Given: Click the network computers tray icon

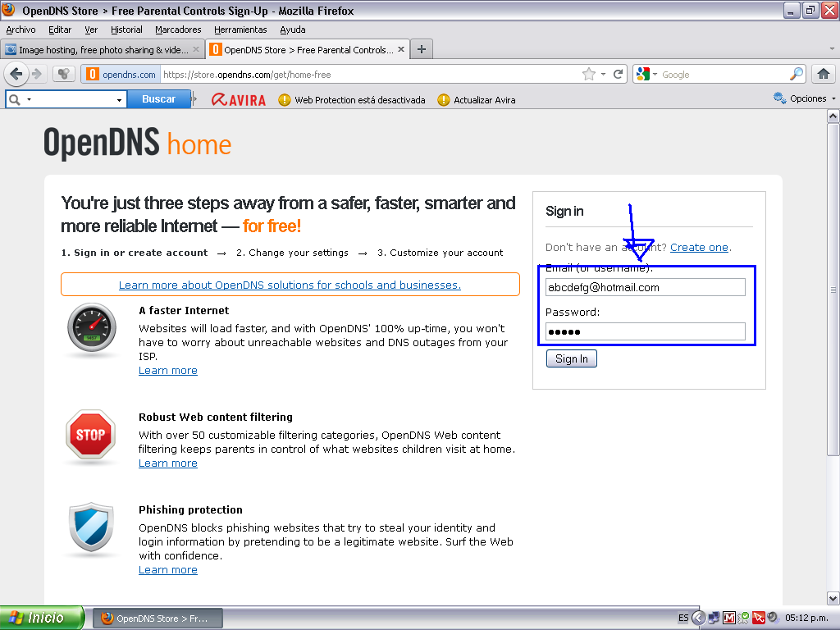Looking at the screenshot, I should click(x=714, y=618).
